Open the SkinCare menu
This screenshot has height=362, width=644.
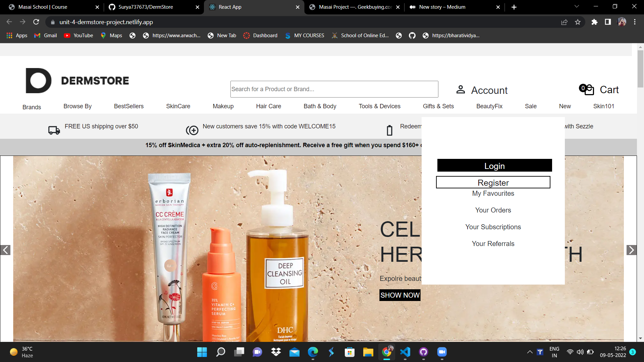pyautogui.click(x=178, y=106)
